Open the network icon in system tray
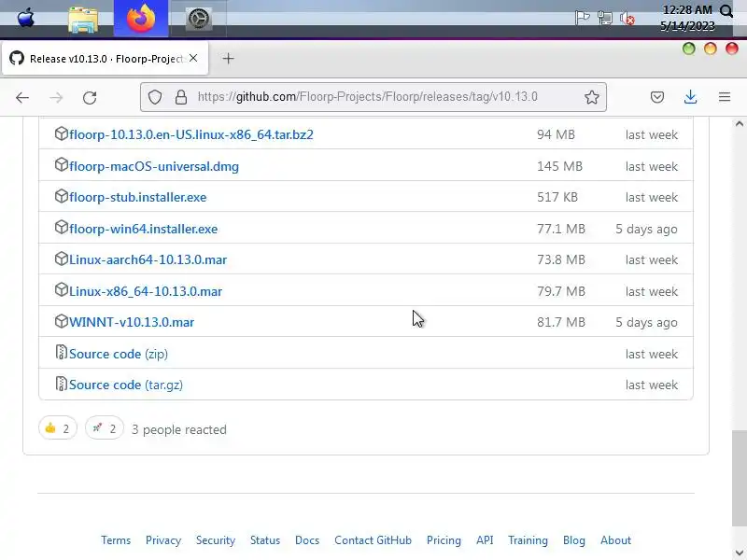Image resolution: width=747 pixels, height=560 pixels. [x=604, y=18]
